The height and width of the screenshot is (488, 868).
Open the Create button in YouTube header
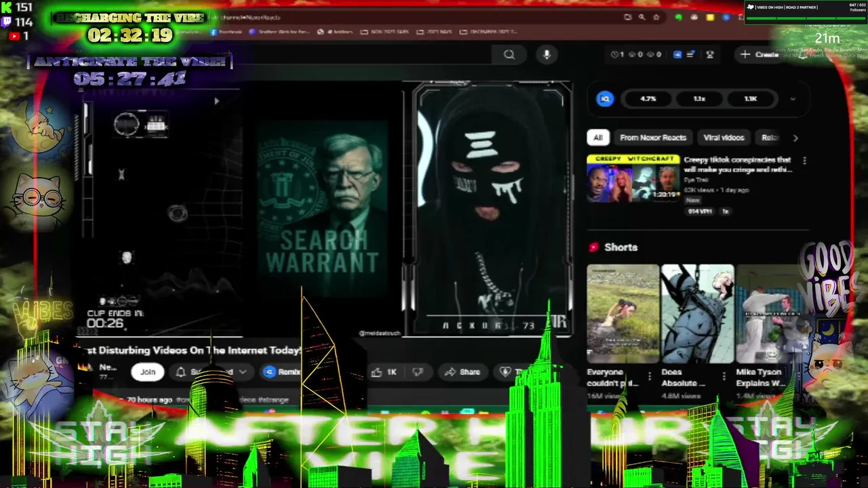click(x=759, y=54)
